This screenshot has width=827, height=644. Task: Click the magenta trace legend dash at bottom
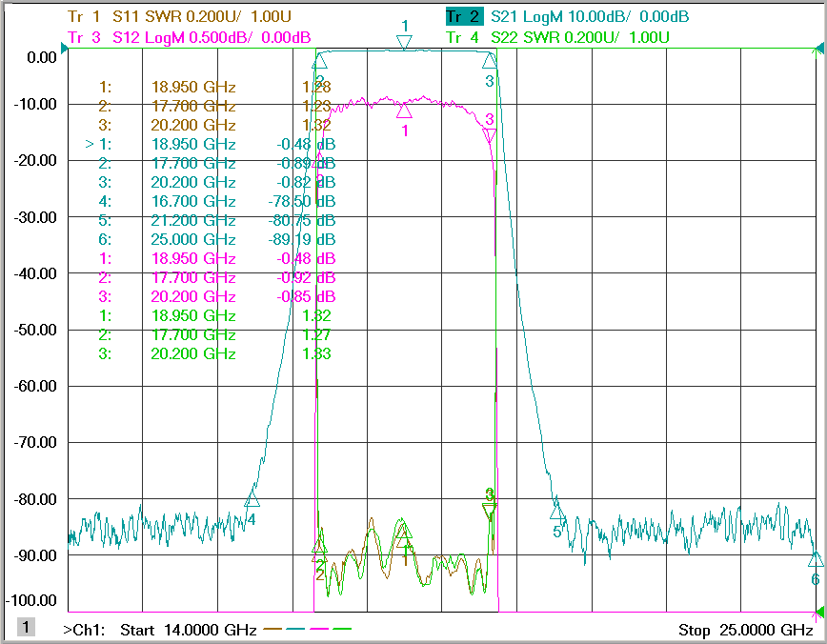(x=319, y=629)
